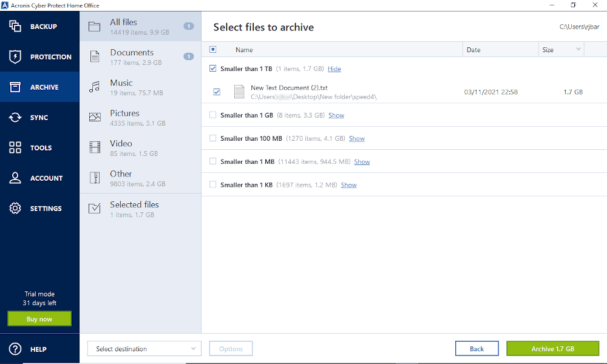
Task: Click the '14419 items, 9.9 GB' text
Action: tap(140, 32)
